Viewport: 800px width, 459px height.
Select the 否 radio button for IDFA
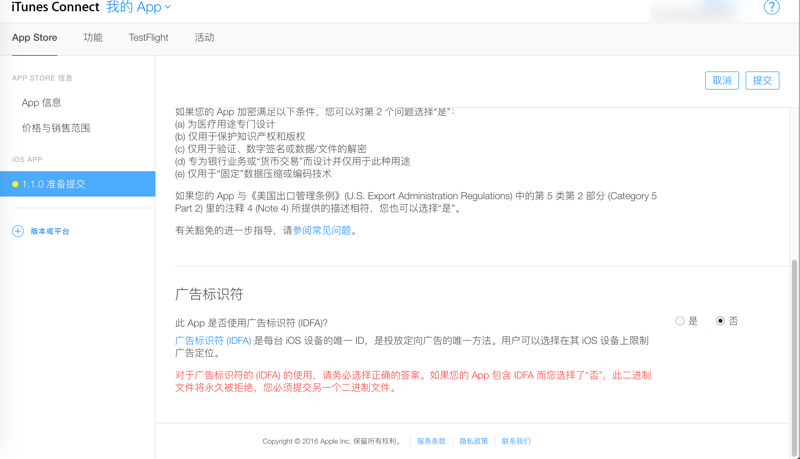tap(720, 321)
